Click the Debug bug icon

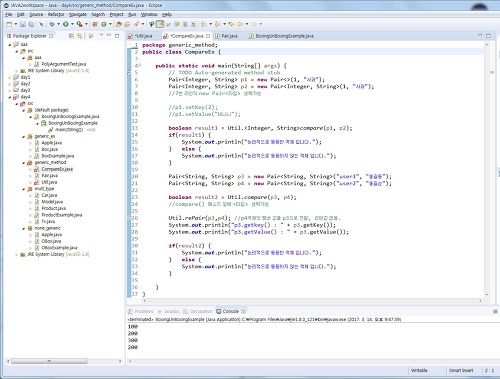[52, 24]
